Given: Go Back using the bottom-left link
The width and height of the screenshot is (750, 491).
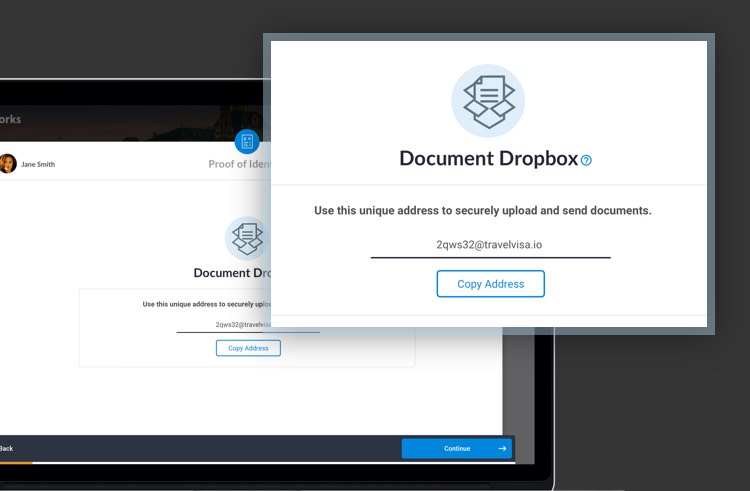Looking at the screenshot, I should pos(6,448).
